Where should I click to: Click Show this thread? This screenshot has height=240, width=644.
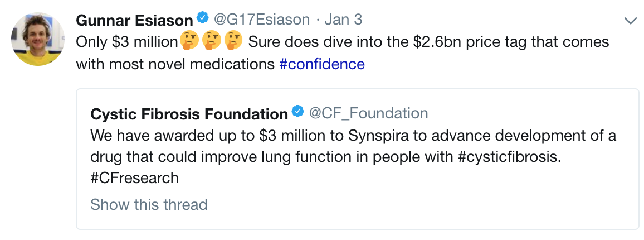[149, 205]
